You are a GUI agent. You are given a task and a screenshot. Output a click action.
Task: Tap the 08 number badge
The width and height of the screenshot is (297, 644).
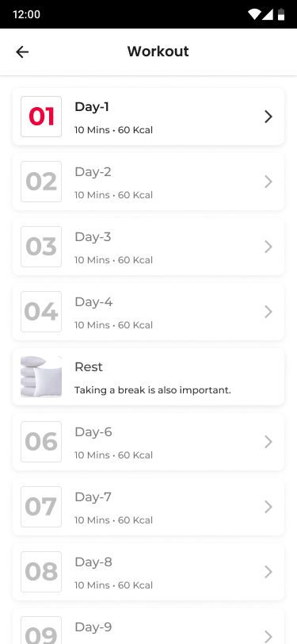click(x=41, y=572)
